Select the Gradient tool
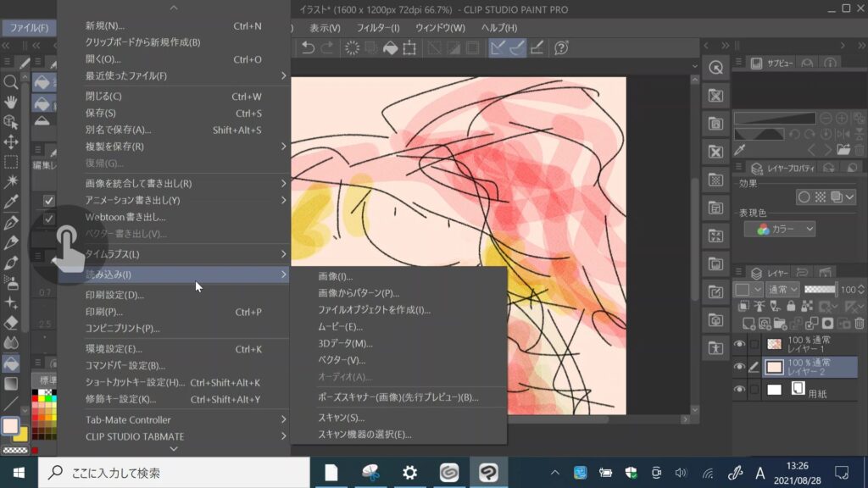 point(10,383)
